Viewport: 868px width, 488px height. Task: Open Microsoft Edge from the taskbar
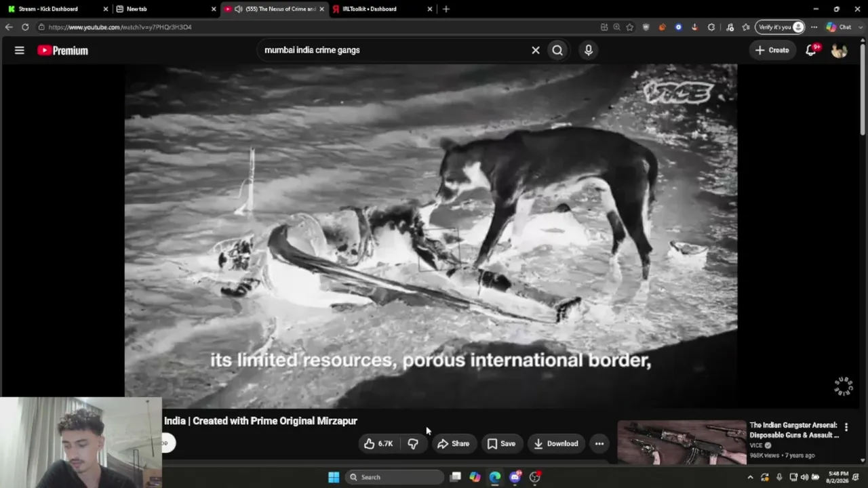[495, 477]
